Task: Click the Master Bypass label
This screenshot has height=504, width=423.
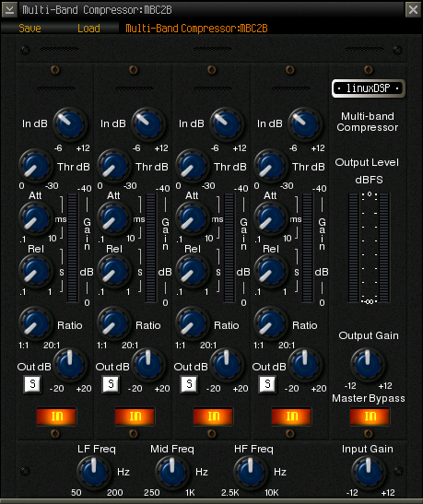Action: [369, 399]
